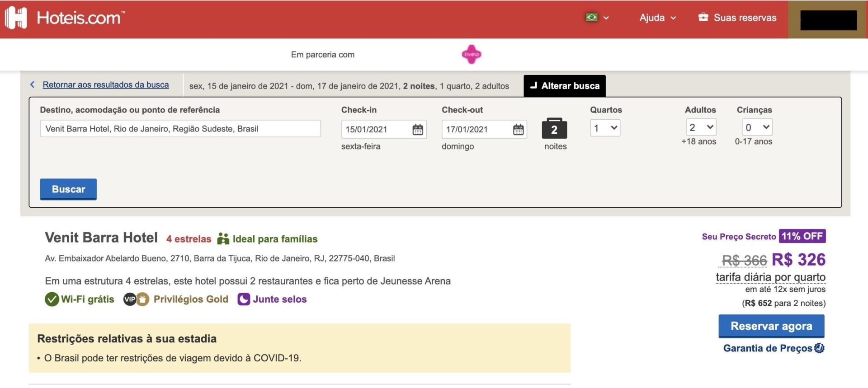Screen dimensions: 868x388
Task: Click the 2 nights suitcase icon
Action: click(554, 129)
